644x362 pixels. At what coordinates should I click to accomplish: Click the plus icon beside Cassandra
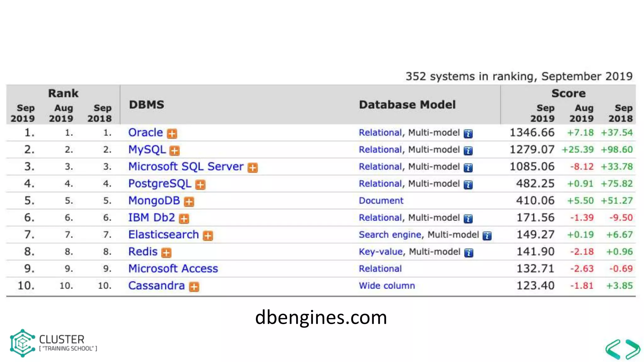click(194, 287)
